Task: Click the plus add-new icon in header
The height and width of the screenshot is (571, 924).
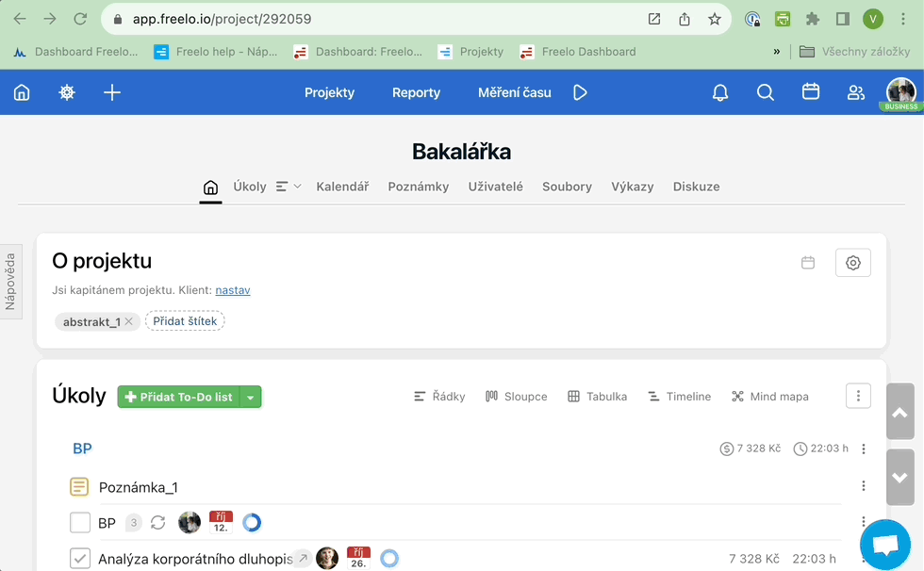Action: coord(112,92)
